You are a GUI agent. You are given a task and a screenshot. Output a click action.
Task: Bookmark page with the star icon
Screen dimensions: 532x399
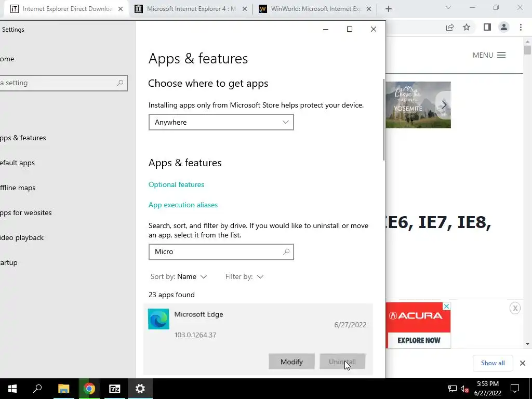[467, 27]
